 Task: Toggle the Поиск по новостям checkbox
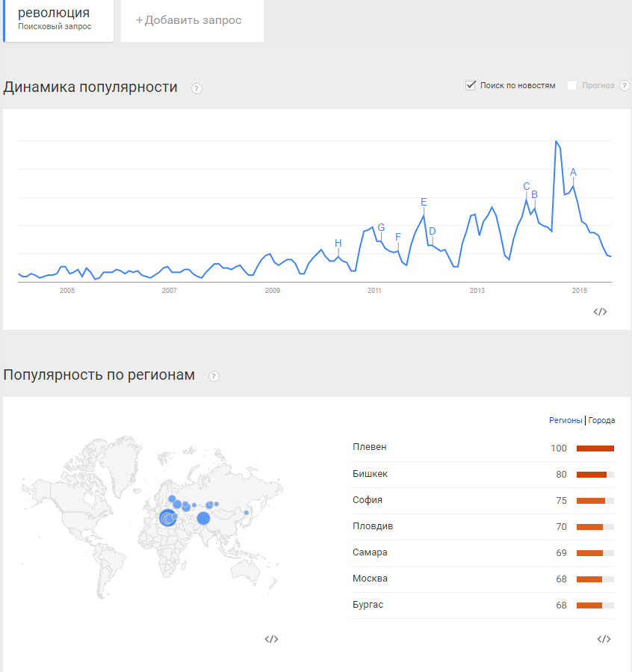tap(471, 85)
